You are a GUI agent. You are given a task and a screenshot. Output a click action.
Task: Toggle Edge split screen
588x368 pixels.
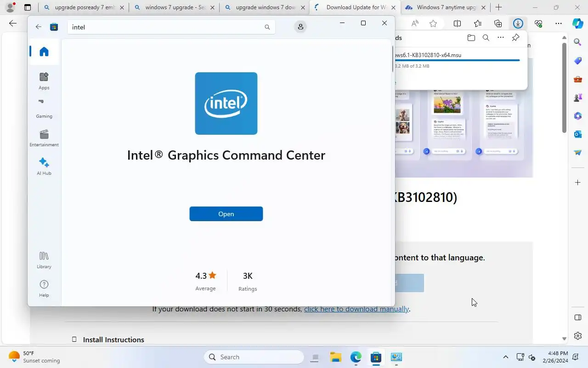458,23
